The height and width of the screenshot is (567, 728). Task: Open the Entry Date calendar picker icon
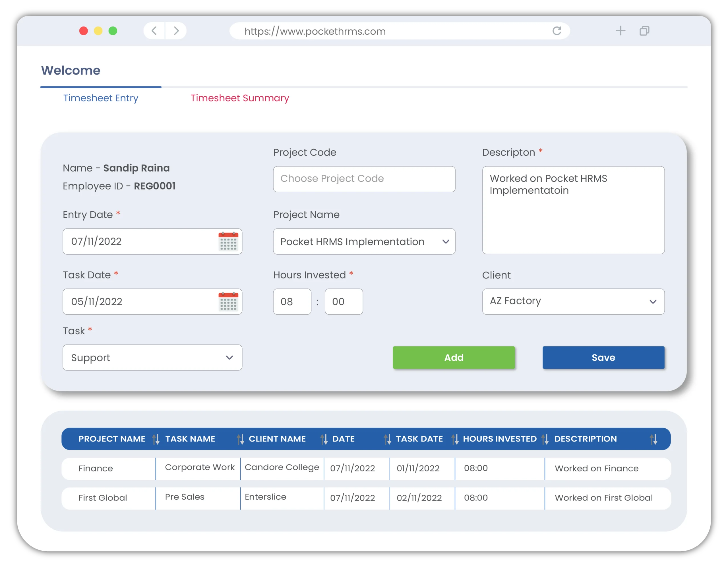point(228,241)
